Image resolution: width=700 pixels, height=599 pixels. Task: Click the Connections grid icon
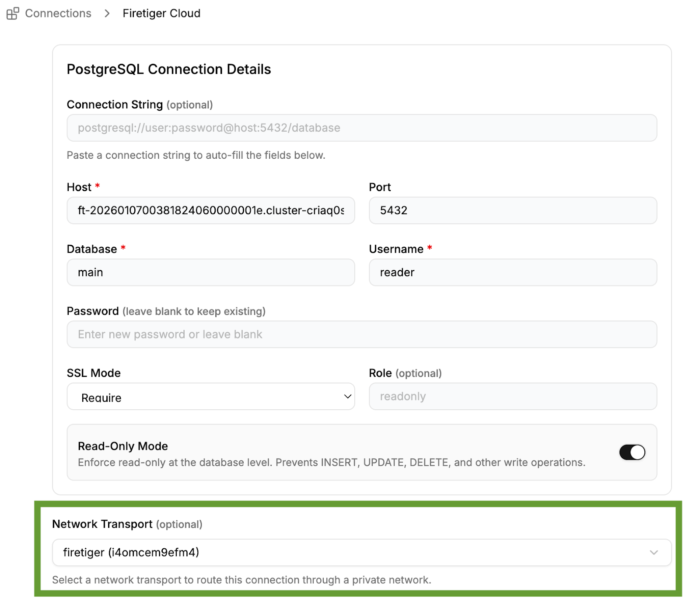coord(13,14)
